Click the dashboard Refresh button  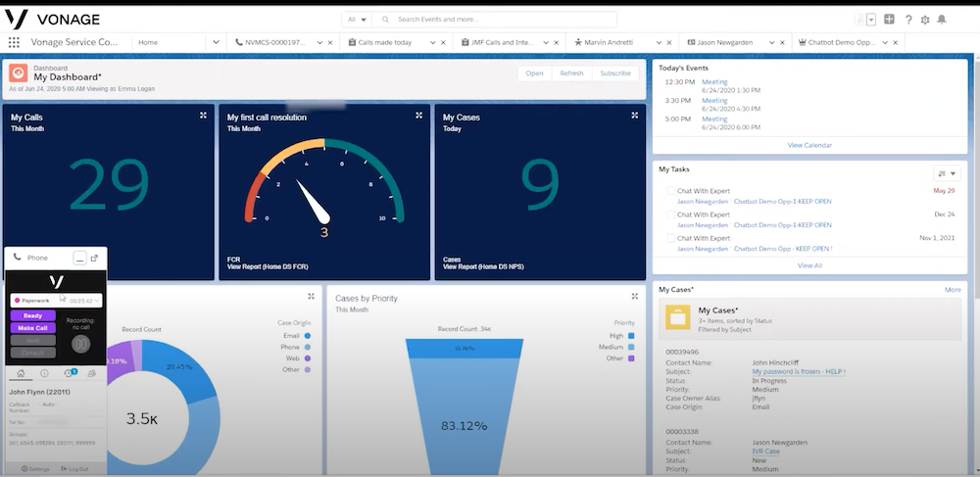point(571,73)
